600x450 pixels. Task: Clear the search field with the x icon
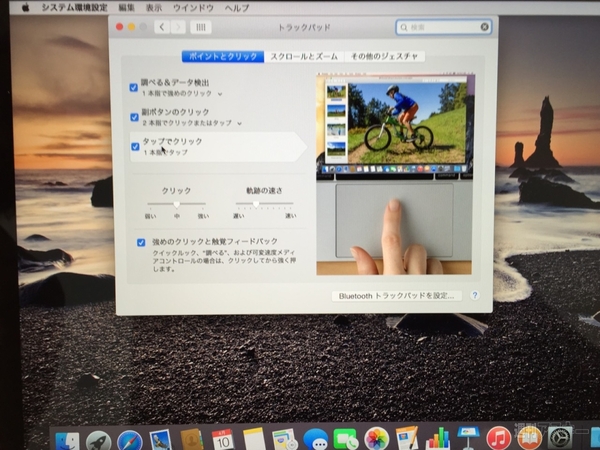pyautogui.click(x=484, y=27)
